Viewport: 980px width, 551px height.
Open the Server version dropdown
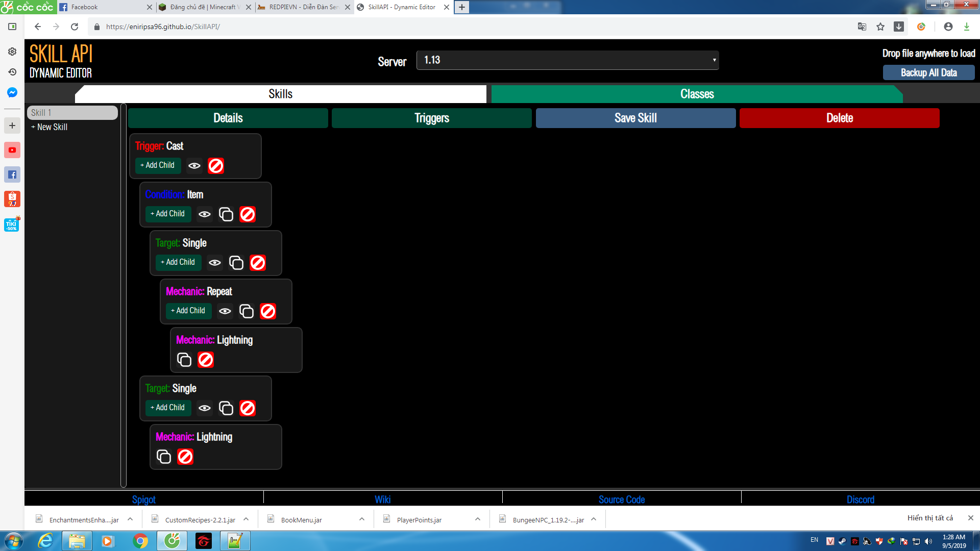click(567, 60)
